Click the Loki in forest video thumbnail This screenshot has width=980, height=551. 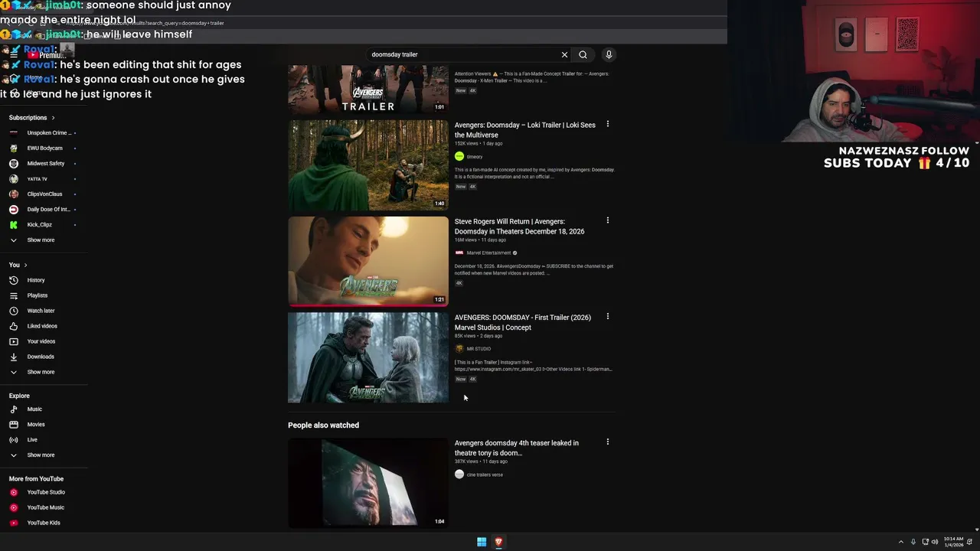368,165
